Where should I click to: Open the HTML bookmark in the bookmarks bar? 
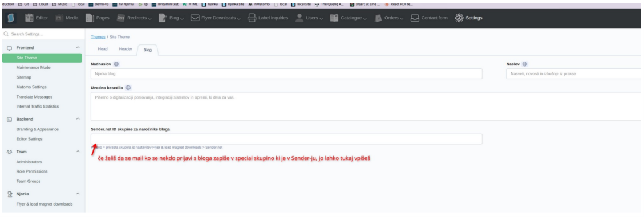(190, 4)
